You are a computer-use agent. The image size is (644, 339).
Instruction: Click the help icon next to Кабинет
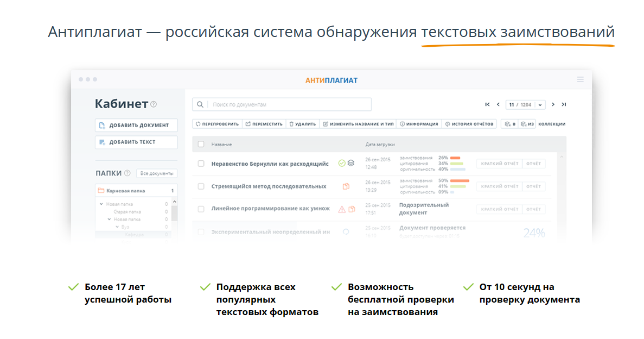click(x=154, y=104)
